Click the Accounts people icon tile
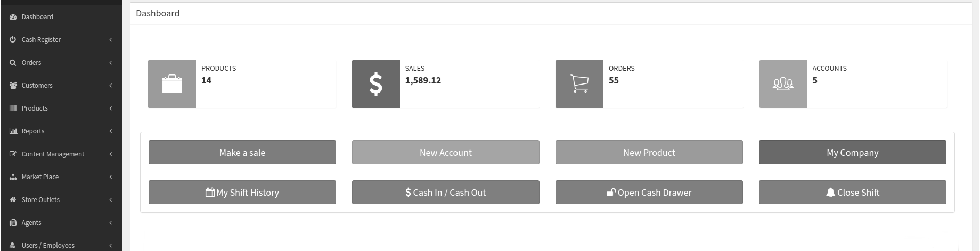 click(x=783, y=84)
